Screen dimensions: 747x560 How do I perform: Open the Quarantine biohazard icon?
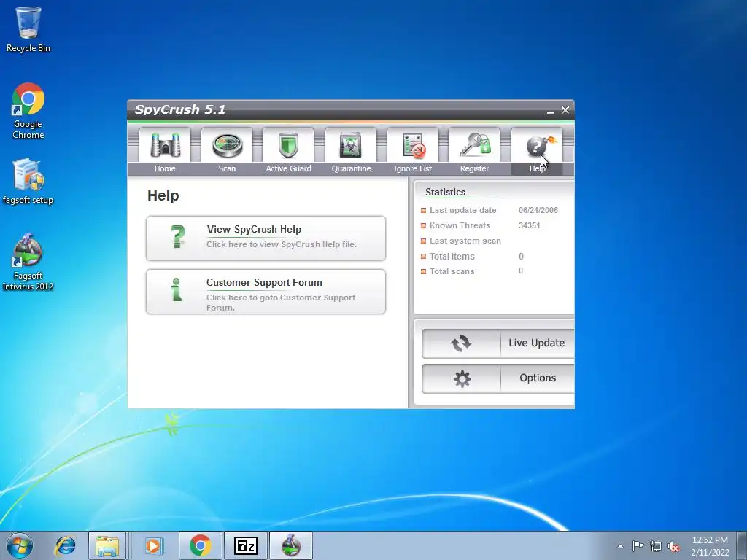tap(351, 145)
